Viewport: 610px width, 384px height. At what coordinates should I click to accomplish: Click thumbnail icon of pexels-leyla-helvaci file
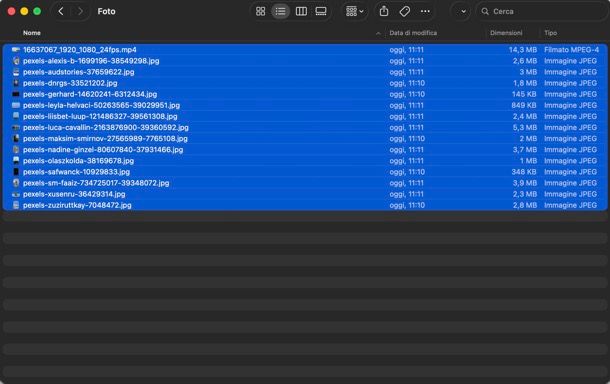pyautogui.click(x=16, y=105)
